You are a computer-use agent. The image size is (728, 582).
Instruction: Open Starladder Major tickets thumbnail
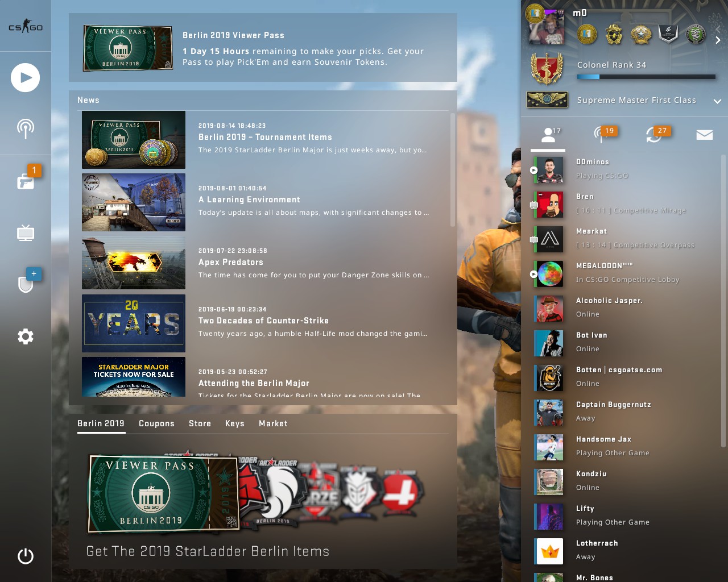coord(134,377)
